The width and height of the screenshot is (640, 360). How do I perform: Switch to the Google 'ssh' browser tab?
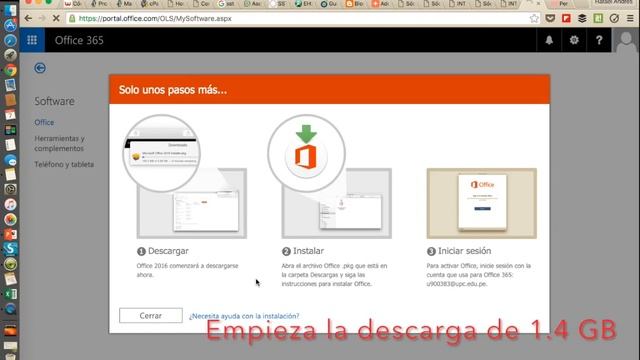pyautogui.click(x=227, y=4)
